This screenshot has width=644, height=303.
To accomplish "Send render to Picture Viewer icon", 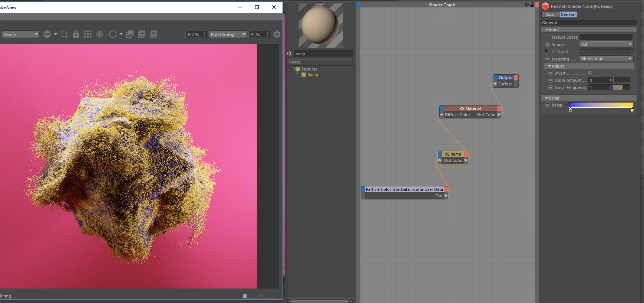I will tap(153, 34).
